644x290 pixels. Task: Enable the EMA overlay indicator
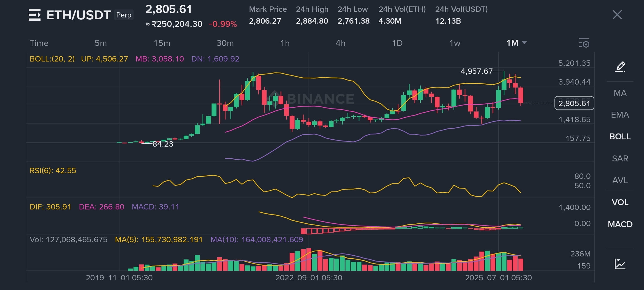pos(620,115)
